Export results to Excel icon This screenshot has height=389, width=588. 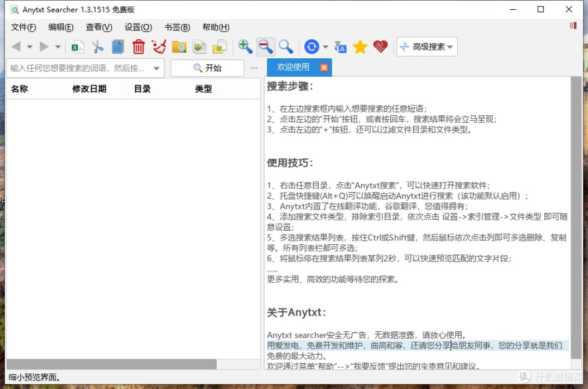pos(77,47)
